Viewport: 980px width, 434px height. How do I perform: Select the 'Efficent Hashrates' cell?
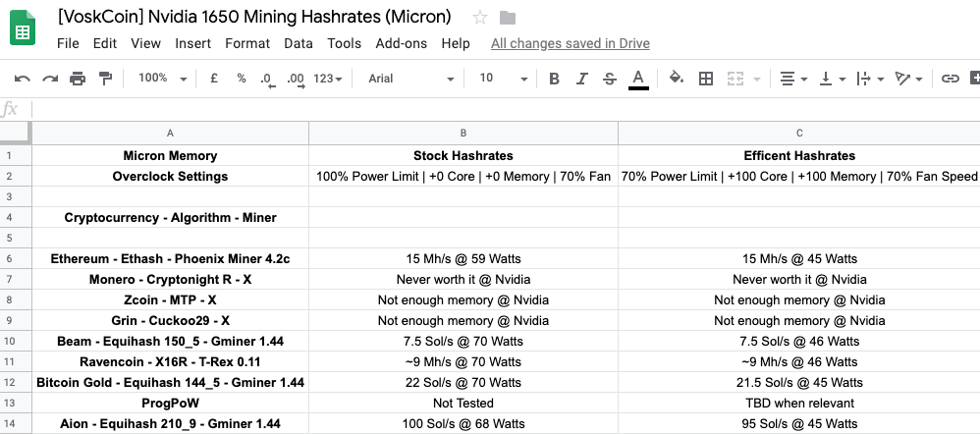[x=799, y=156]
